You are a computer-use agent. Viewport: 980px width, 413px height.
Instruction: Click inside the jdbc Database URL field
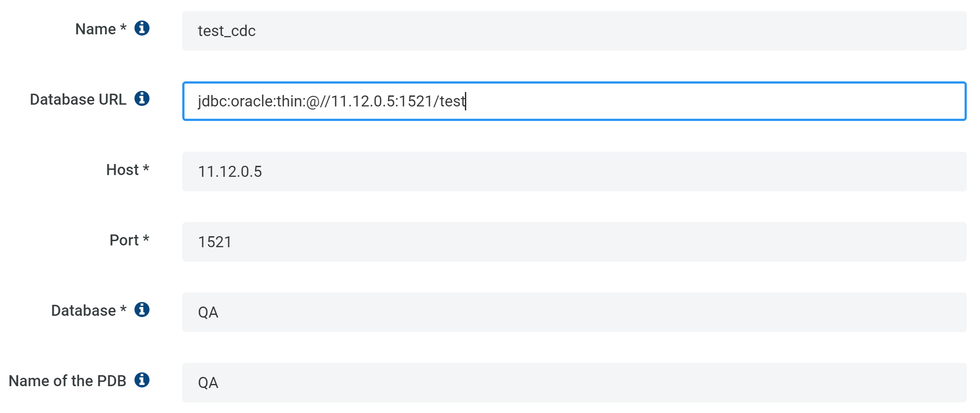pyautogui.click(x=575, y=101)
